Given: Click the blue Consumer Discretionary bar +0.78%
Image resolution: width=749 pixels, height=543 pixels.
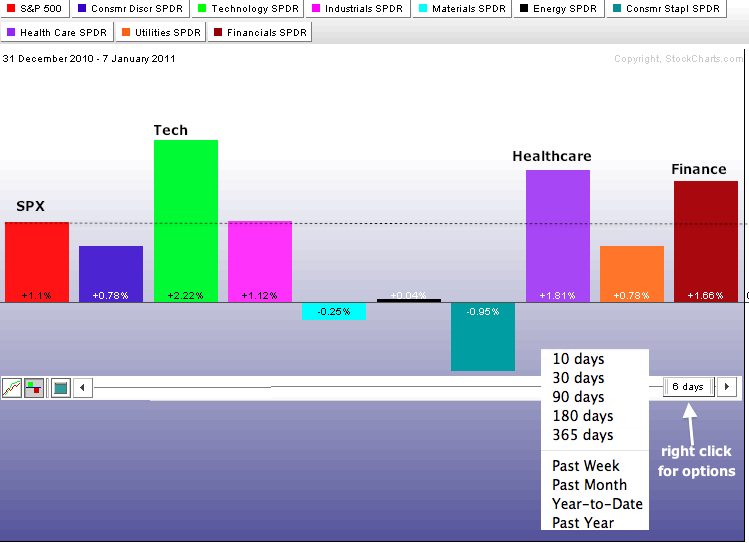Looking at the screenshot, I should pos(111,274).
